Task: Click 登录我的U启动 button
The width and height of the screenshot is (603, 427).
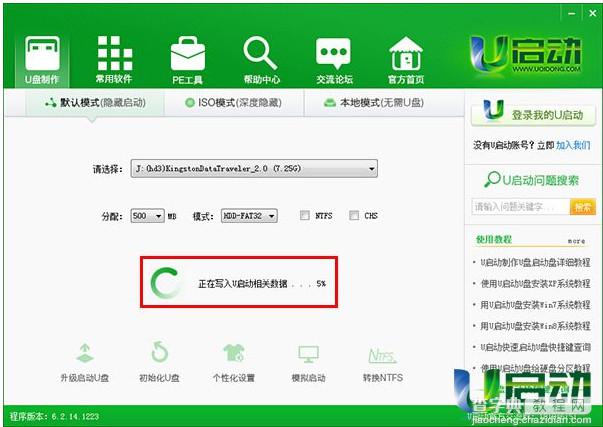Action: 533,113
